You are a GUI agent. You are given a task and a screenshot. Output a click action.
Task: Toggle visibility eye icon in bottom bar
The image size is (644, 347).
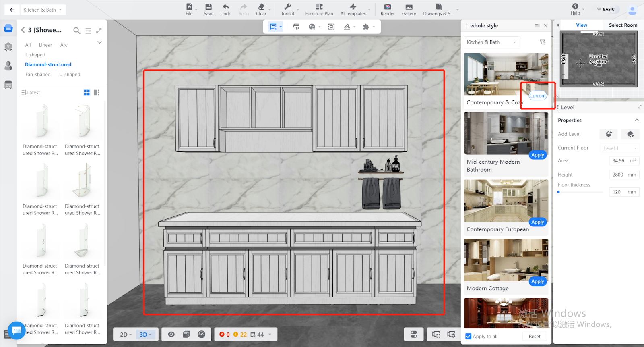(x=171, y=335)
